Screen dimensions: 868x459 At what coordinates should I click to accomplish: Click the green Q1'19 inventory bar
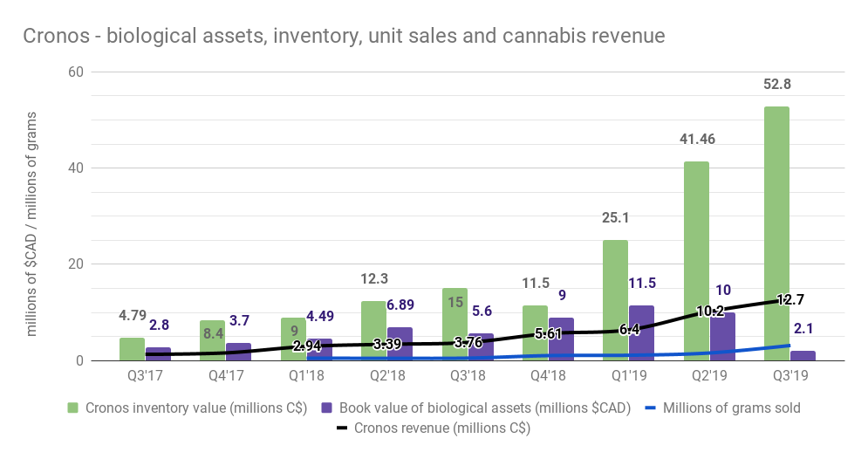(616, 300)
